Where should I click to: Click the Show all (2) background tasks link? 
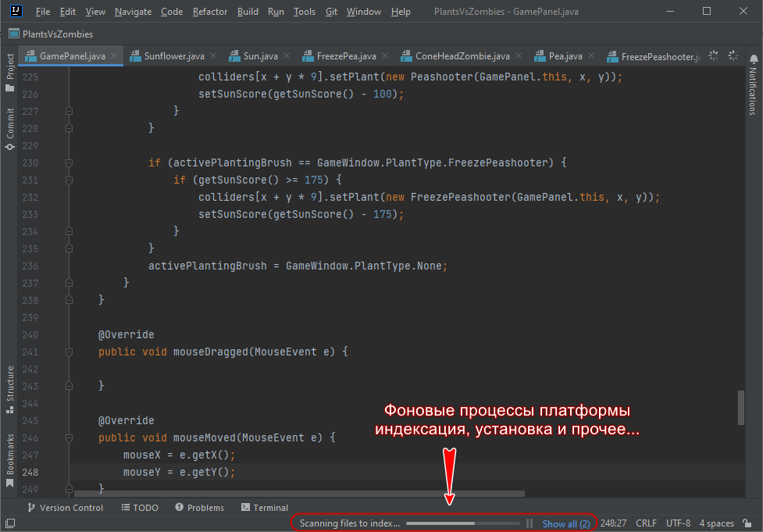(x=566, y=523)
